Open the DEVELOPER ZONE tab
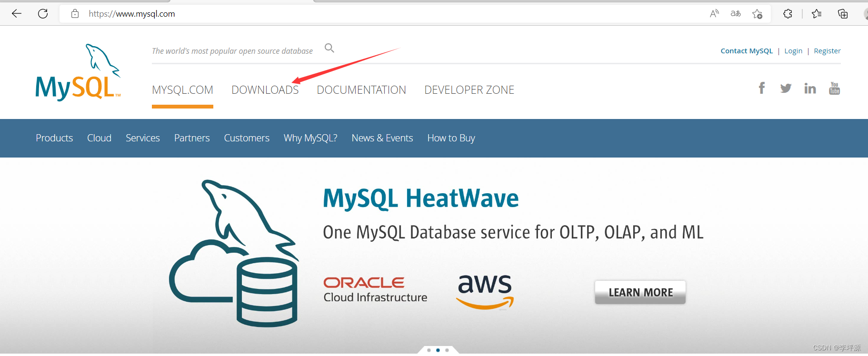The width and height of the screenshot is (868, 356). (469, 90)
